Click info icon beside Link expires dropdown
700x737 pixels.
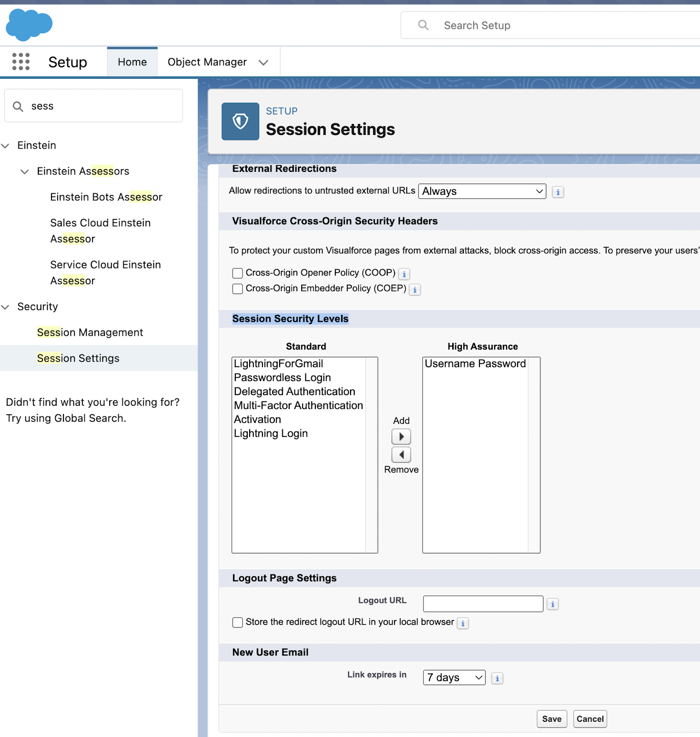click(497, 678)
